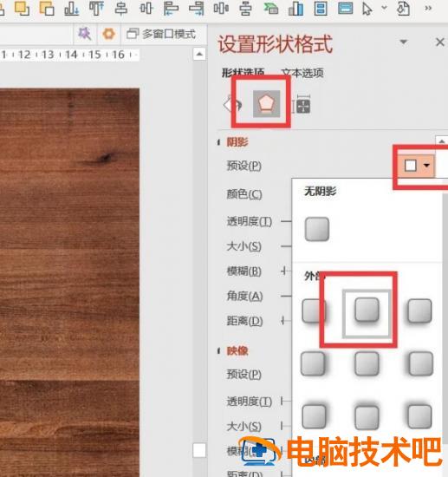This screenshot has width=448, height=477.
Task: Click the Distribute Horizontally icon
Action: pos(221,8)
